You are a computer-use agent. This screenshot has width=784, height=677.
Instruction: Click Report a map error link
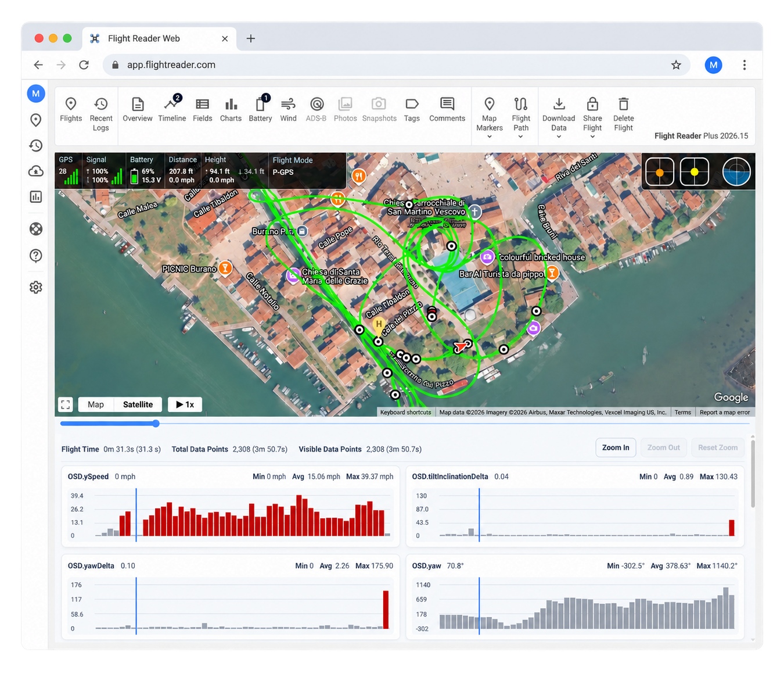(x=725, y=412)
